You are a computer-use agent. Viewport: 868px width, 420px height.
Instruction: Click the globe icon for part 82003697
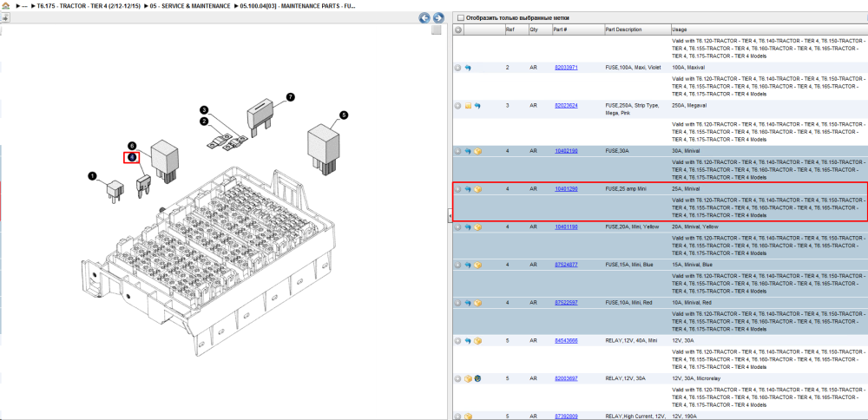[x=477, y=378]
